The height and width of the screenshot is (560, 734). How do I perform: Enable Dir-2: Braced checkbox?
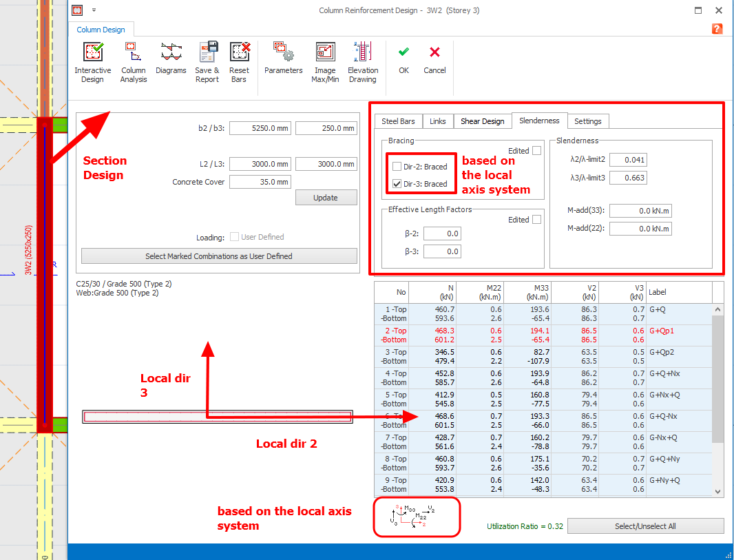pos(397,167)
